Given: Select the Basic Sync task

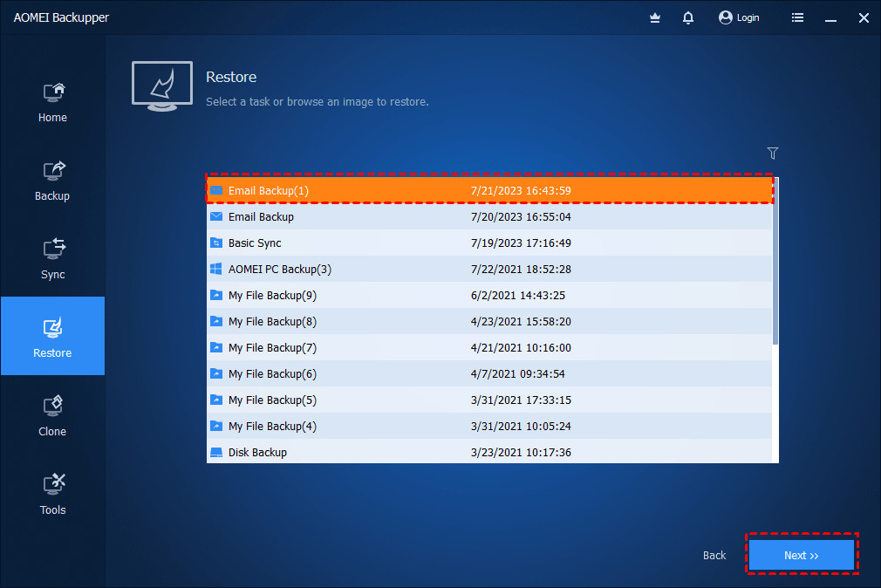Looking at the screenshot, I should tap(489, 243).
